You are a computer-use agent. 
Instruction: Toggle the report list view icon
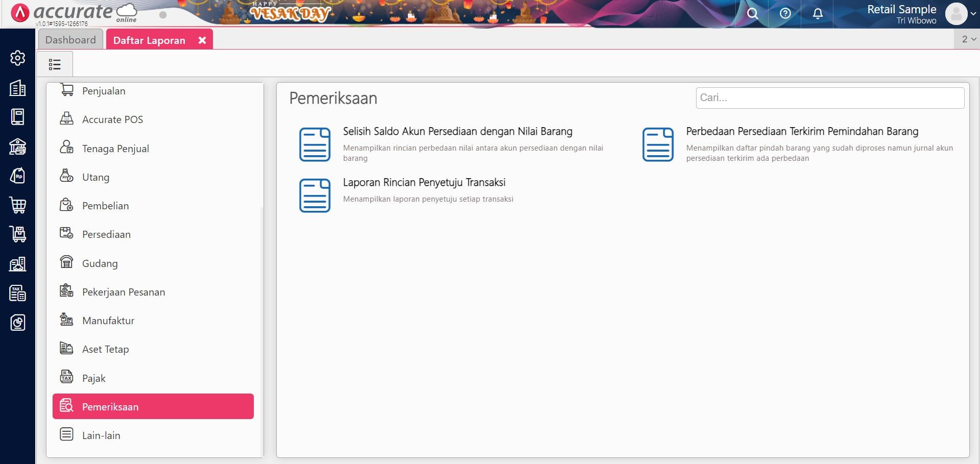click(x=55, y=64)
